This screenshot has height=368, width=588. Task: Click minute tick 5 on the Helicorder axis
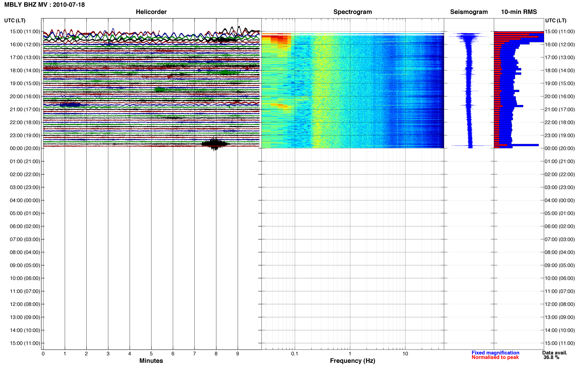(151, 354)
